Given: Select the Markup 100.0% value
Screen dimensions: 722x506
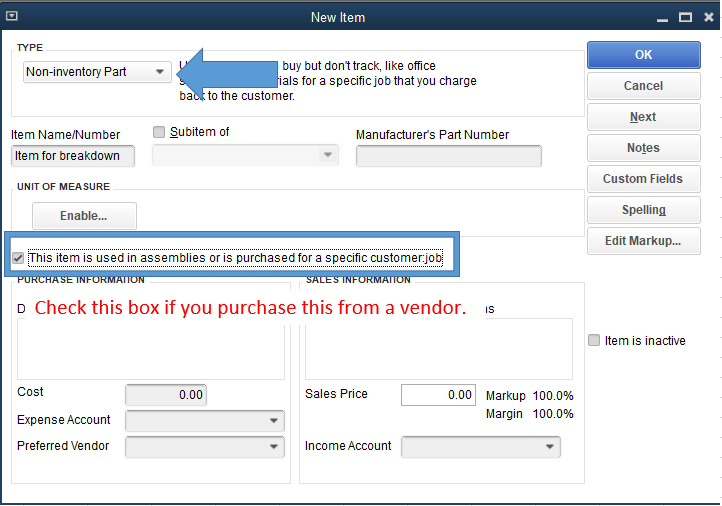Looking at the screenshot, I should tap(553, 396).
